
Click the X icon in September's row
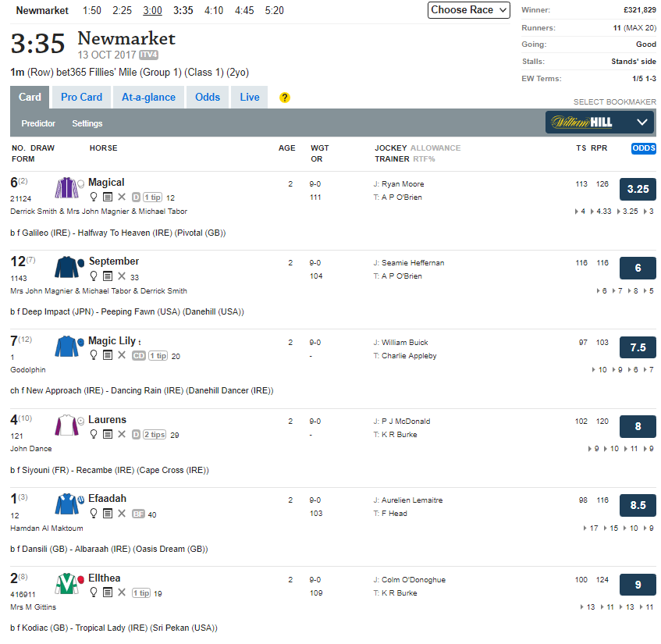122,276
